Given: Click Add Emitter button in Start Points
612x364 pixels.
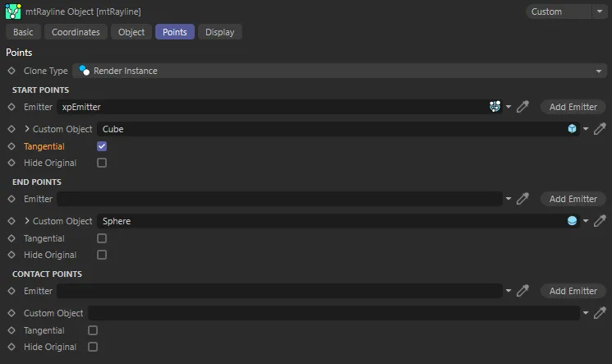Looking at the screenshot, I should [573, 107].
